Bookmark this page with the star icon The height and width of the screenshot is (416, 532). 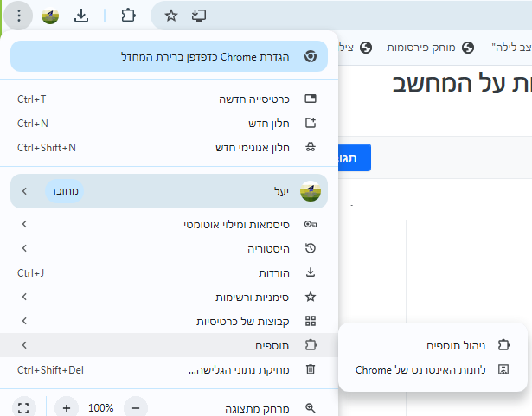[171, 16]
